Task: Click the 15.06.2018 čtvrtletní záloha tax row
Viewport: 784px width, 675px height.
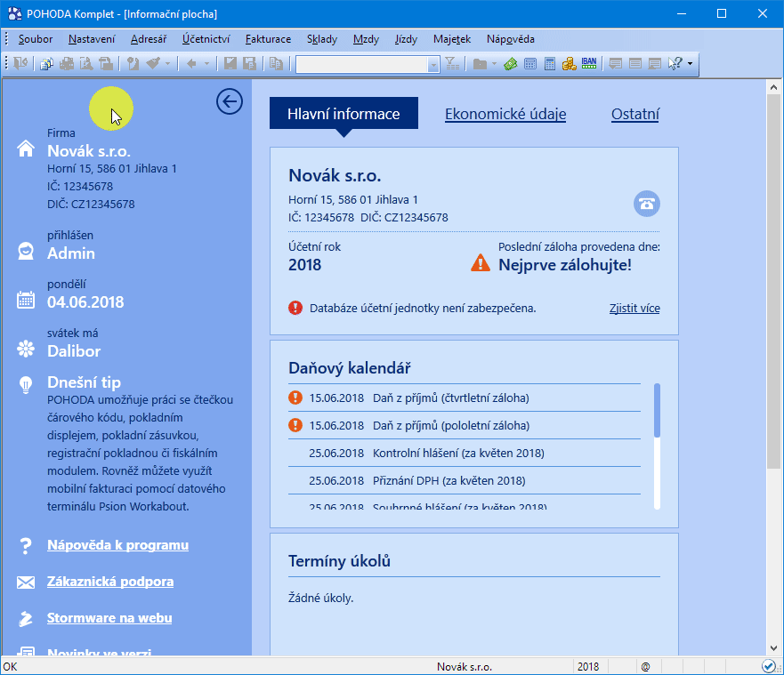Action: (465, 398)
